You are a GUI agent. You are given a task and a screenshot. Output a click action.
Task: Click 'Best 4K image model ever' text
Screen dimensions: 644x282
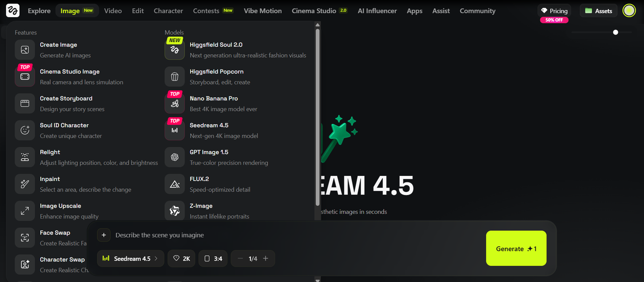[x=224, y=109]
